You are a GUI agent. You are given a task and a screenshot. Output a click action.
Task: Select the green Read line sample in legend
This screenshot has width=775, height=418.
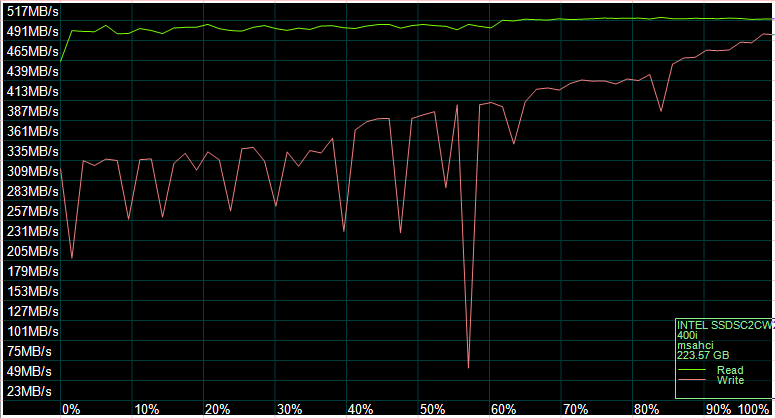[693, 371]
